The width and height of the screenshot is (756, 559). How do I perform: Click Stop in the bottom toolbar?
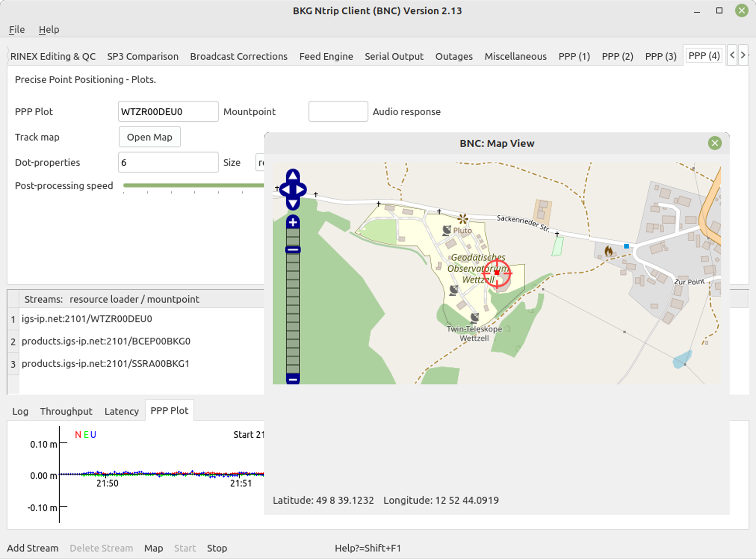(x=217, y=548)
